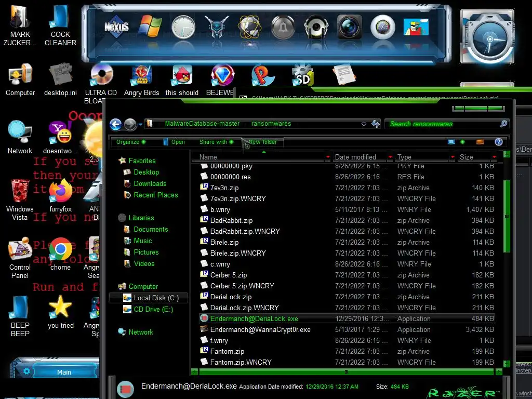Click the gauge meter dock icon

point(383,27)
